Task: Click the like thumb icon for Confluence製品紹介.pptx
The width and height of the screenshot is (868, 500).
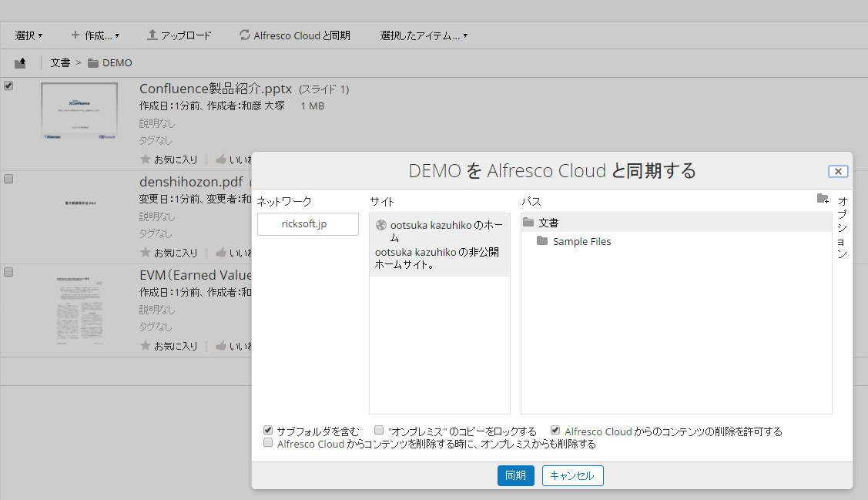Action: click(220, 159)
